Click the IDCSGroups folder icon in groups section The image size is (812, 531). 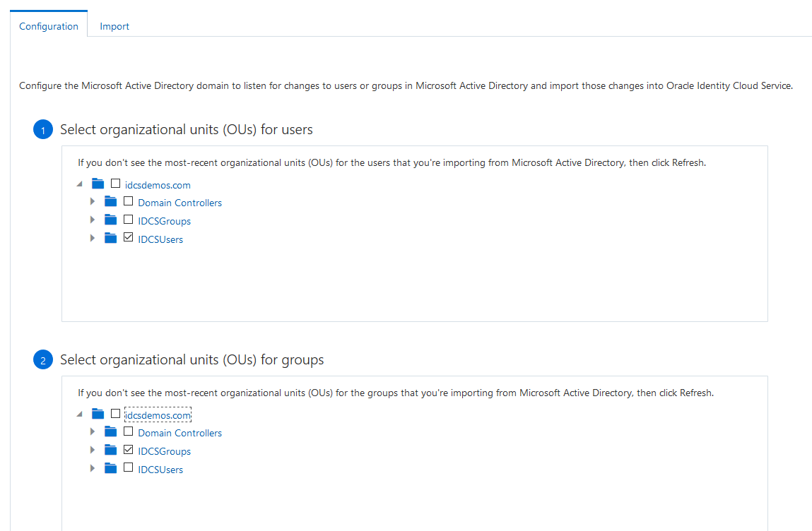click(110, 451)
